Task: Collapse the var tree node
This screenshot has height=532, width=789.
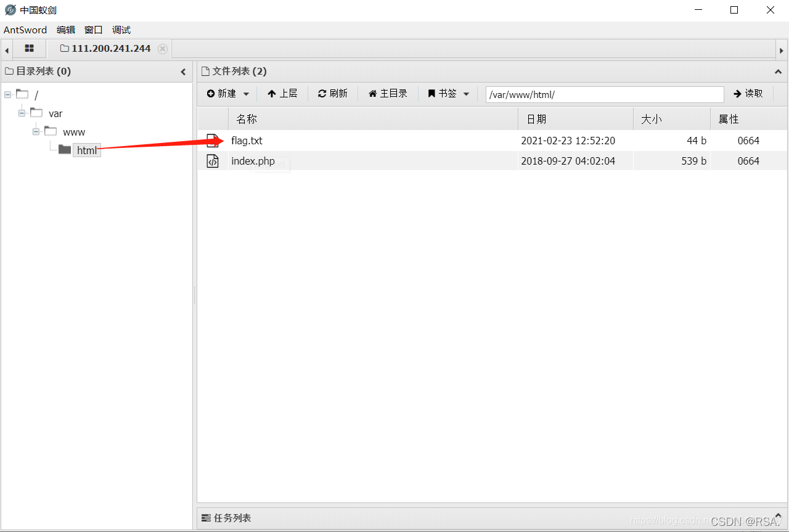Action: click(x=22, y=113)
